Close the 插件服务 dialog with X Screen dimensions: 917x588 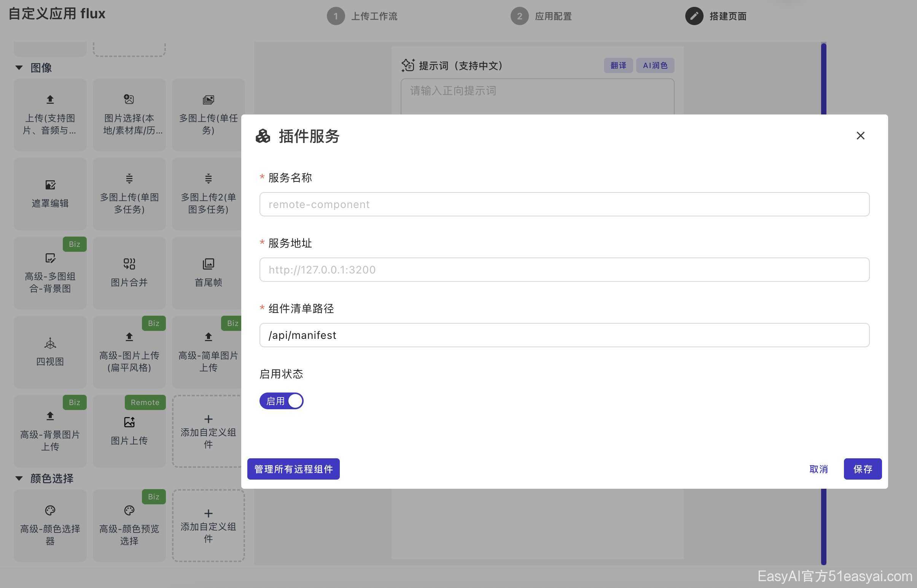(860, 135)
